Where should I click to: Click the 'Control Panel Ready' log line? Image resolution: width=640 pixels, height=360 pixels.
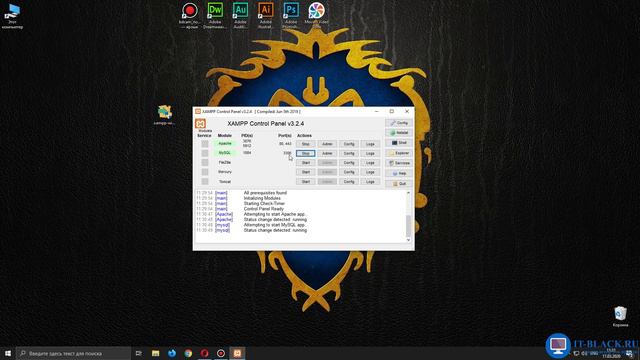tap(263, 209)
